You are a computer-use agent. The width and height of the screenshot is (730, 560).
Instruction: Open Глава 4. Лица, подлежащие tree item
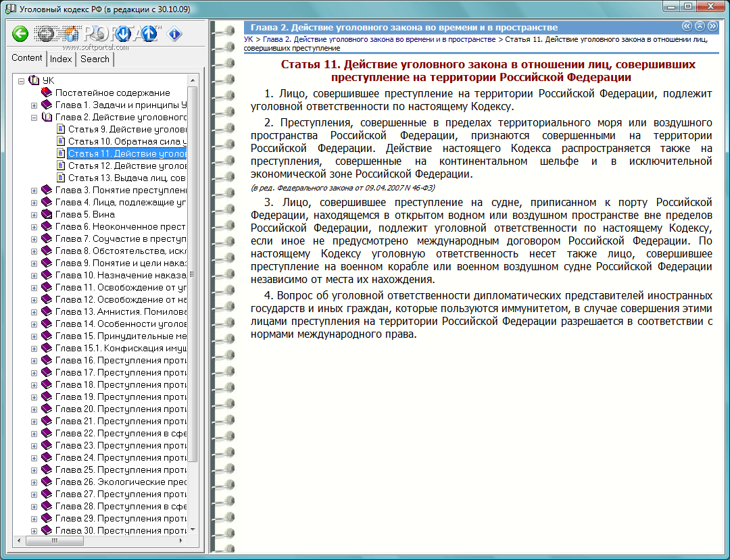(x=120, y=202)
